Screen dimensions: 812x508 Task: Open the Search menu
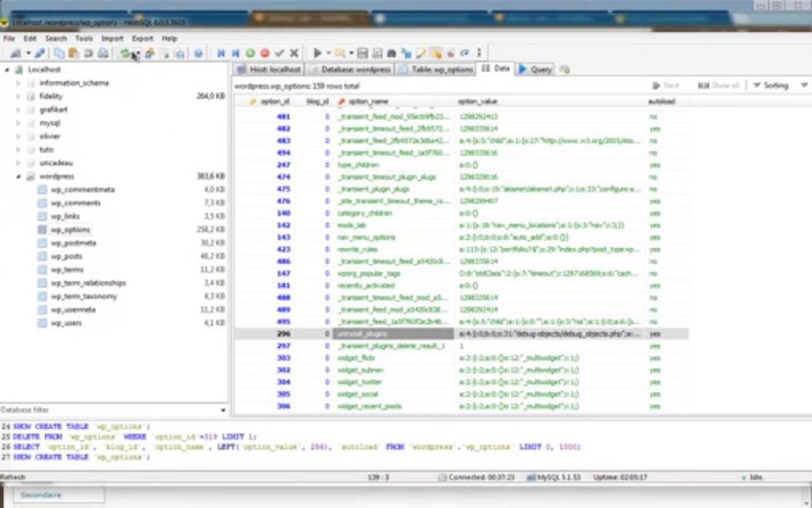click(56, 38)
